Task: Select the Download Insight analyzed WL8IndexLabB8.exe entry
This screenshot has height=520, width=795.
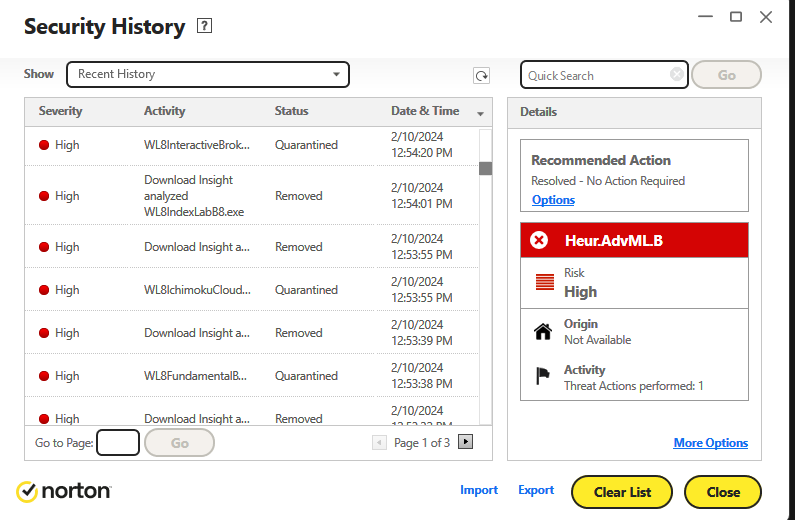Action: click(x=194, y=196)
